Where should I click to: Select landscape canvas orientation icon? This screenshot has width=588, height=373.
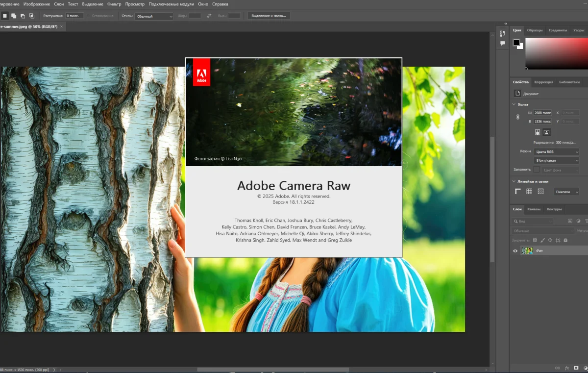click(546, 132)
